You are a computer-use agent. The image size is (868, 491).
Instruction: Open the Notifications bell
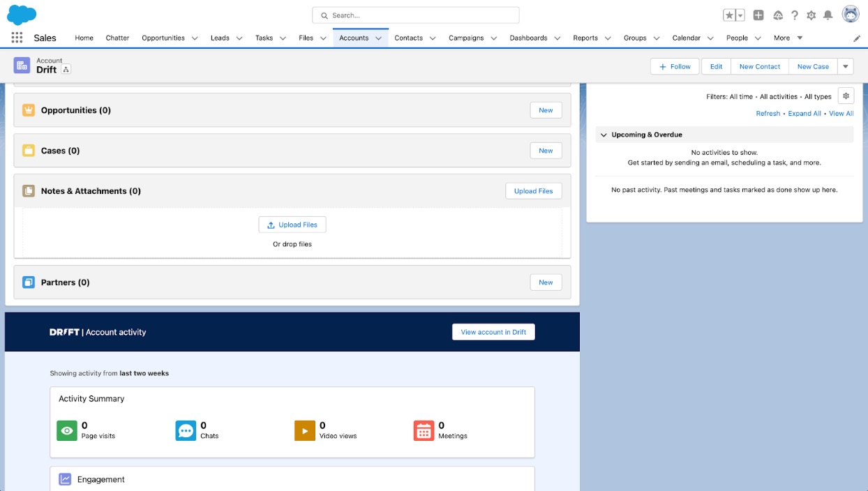click(x=828, y=15)
